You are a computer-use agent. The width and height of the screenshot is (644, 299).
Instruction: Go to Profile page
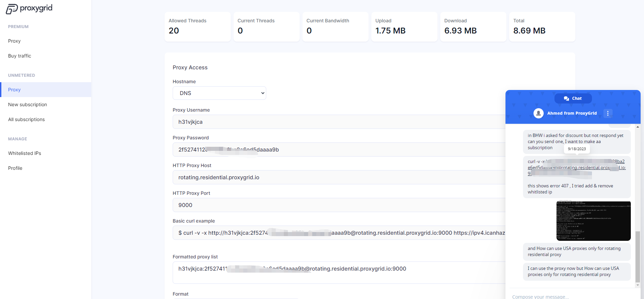click(x=15, y=168)
